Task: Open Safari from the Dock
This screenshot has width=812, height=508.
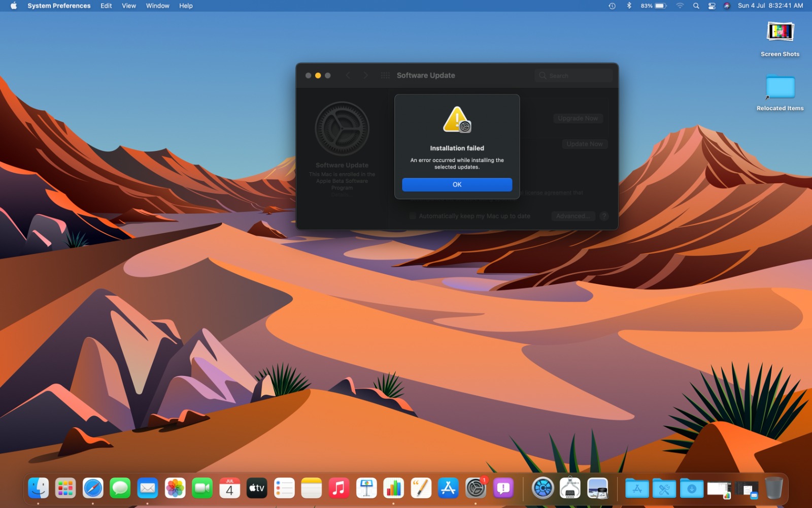Action: 93,488
